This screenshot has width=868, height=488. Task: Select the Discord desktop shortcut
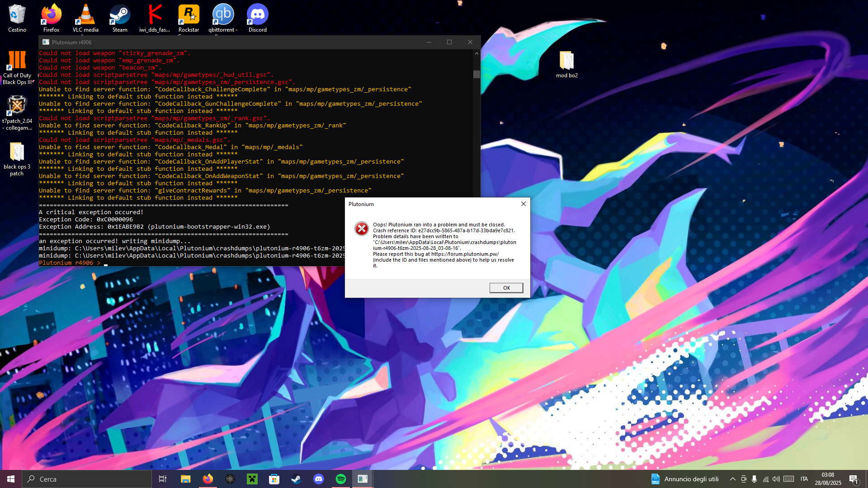257,18
